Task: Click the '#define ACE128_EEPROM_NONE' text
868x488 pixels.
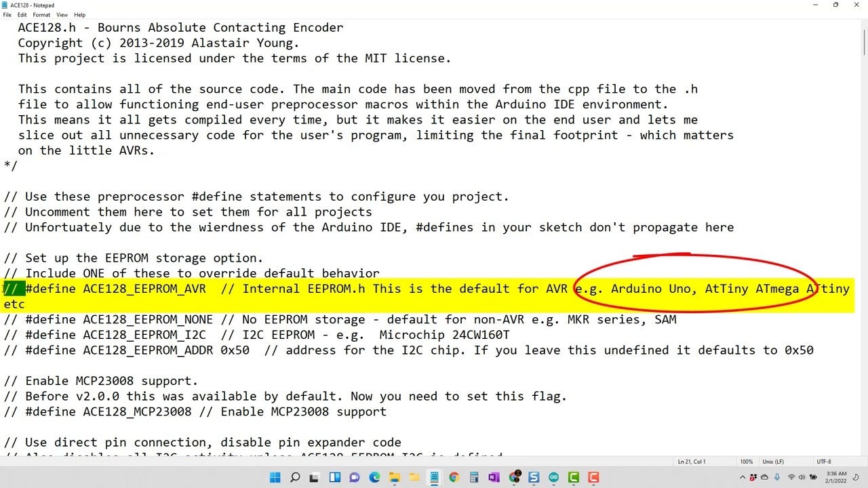Action: (119, 319)
